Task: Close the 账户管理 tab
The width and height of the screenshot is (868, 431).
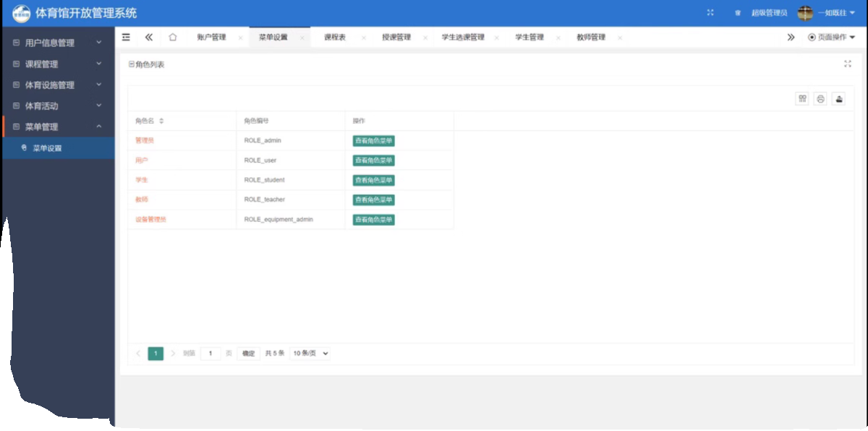Action: click(x=240, y=38)
